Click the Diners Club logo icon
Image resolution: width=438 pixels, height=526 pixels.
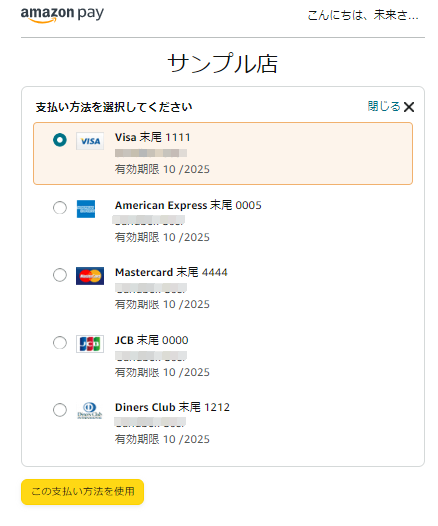pos(90,411)
